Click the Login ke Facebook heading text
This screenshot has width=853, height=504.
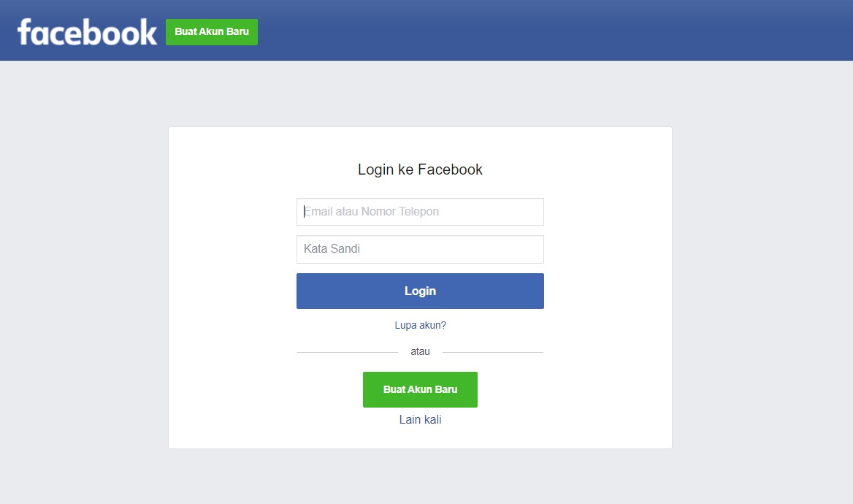coord(420,169)
